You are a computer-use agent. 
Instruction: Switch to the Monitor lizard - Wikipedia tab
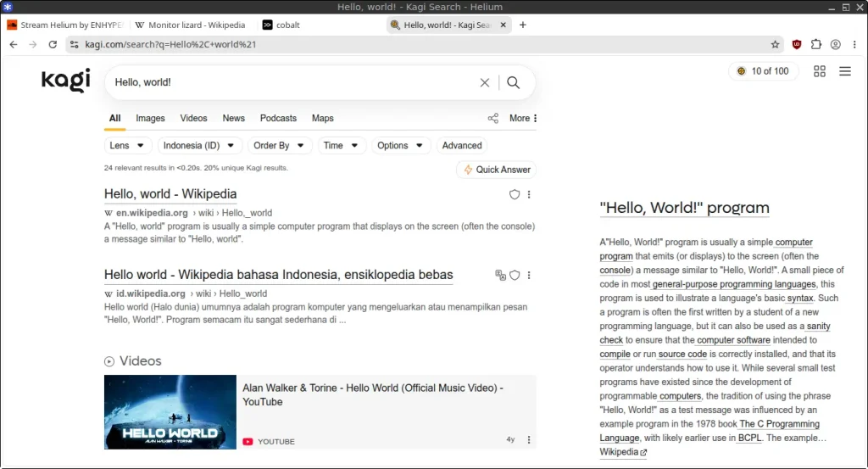point(191,25)
